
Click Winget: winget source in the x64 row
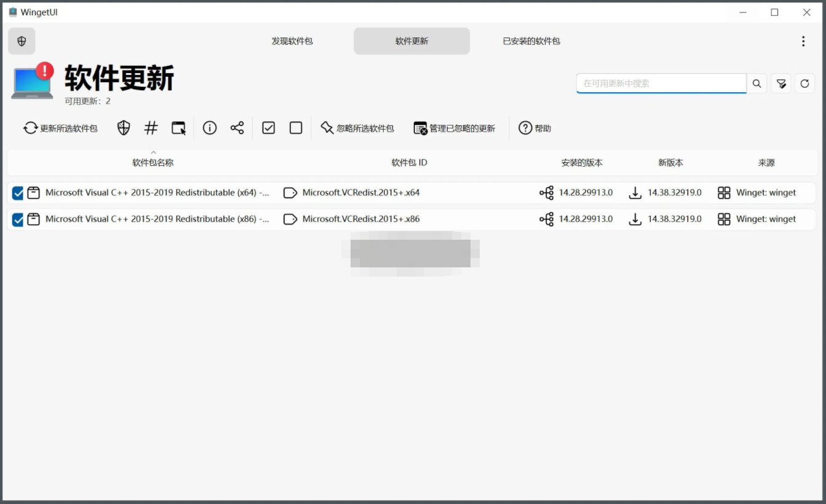click(766, 193)
